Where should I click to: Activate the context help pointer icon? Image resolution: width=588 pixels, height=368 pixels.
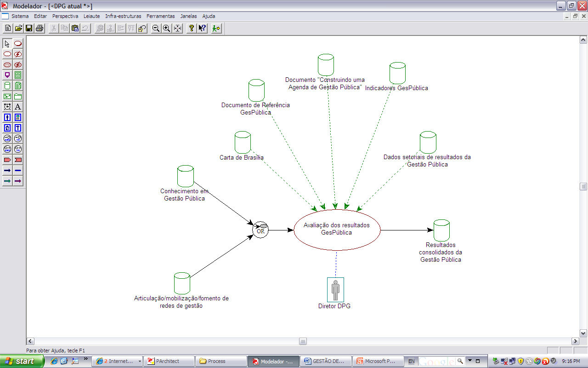(202, 29)
